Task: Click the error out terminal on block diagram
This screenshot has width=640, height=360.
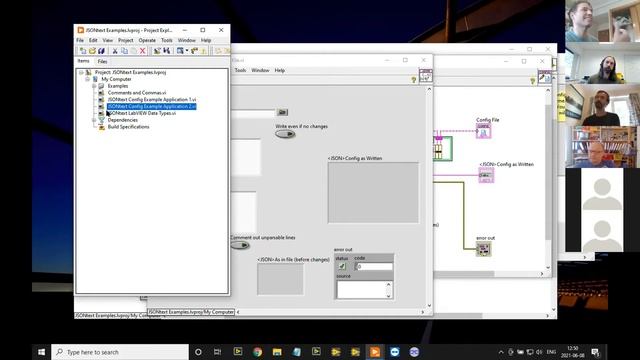Action: [x=484, y=249]
